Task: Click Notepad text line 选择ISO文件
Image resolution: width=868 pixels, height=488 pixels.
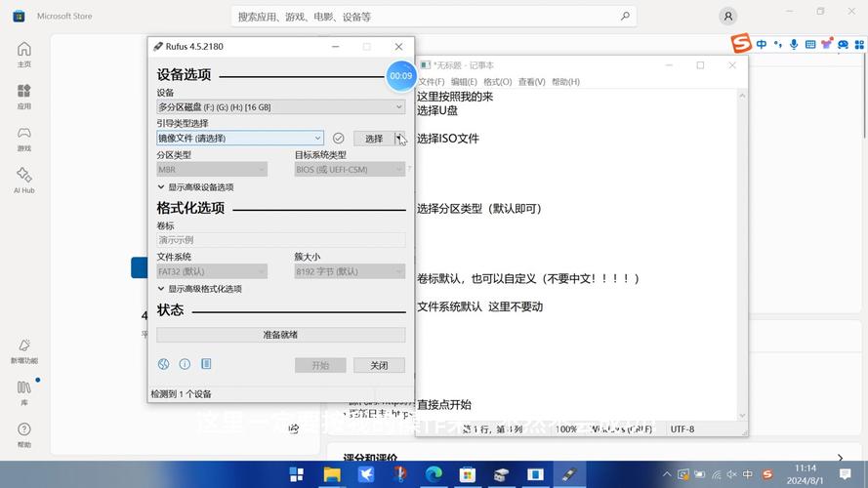Action: click(x=448, y=139)
